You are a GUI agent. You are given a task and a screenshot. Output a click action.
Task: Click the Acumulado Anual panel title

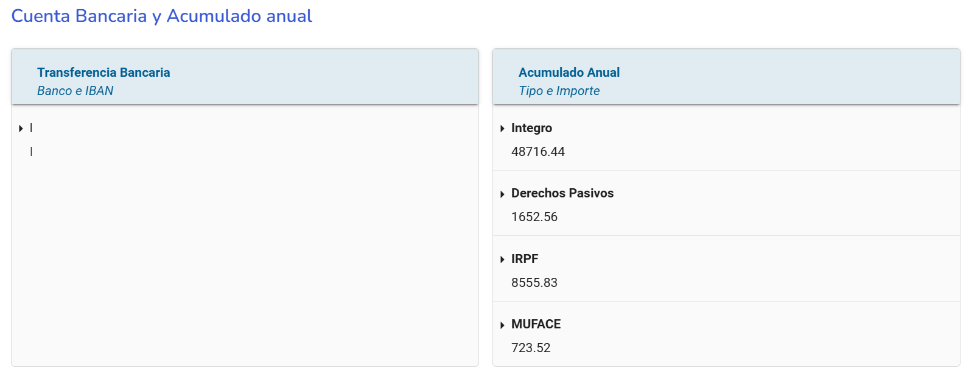pos(569,73)
